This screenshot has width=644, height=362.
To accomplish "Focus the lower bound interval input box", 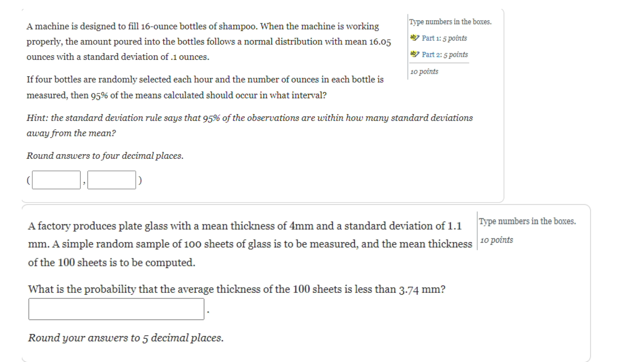I will (x=56, y=180).
